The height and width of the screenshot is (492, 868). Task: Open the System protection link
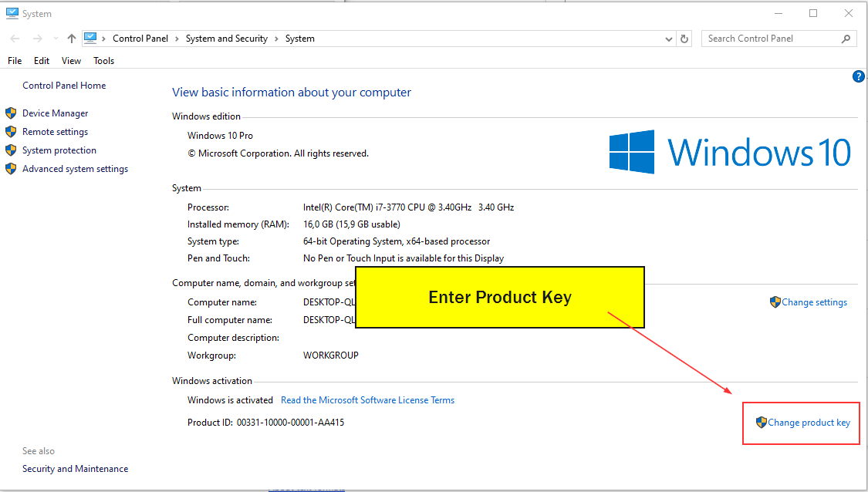tap(59, 150)
